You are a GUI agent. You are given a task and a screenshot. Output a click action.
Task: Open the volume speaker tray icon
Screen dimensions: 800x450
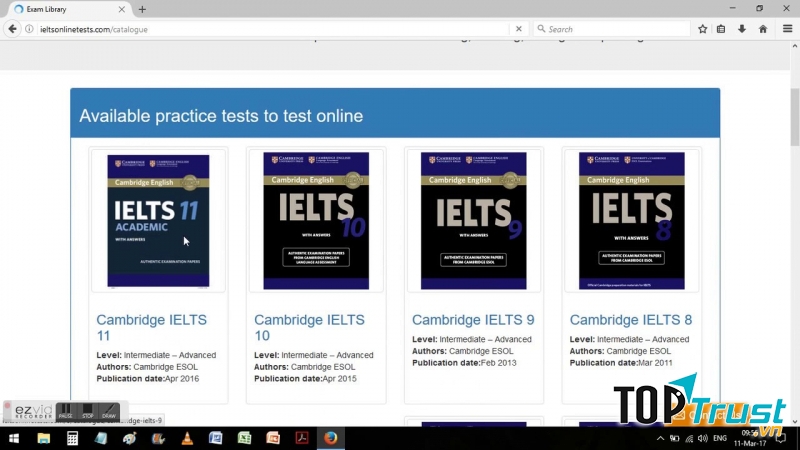click(703, 438)
